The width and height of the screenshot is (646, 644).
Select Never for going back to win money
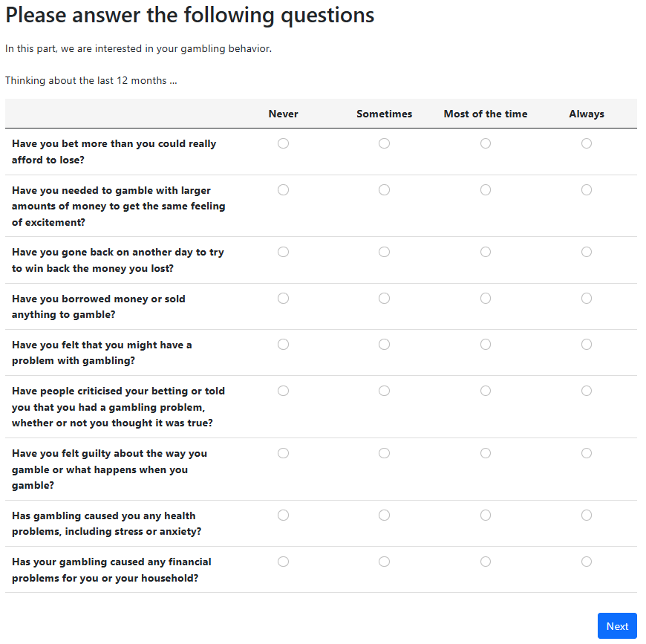tap(283, 253)
